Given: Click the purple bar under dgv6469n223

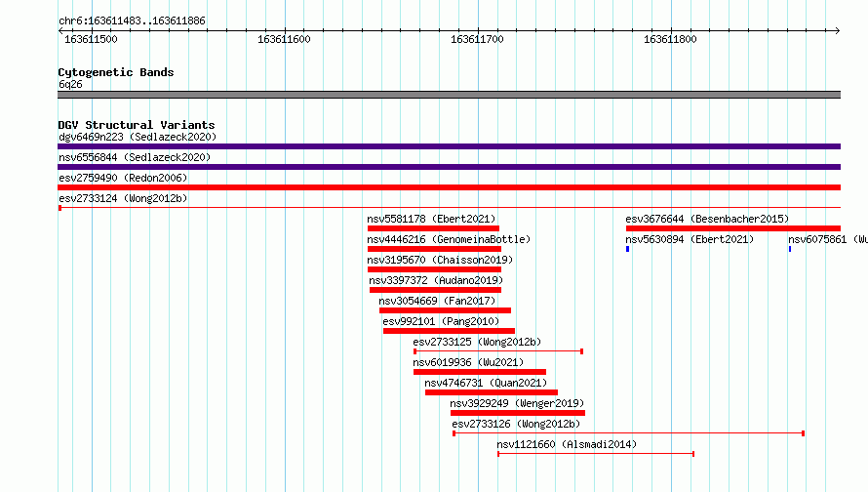Looking at the screenshot, I should tap(449, 146).
